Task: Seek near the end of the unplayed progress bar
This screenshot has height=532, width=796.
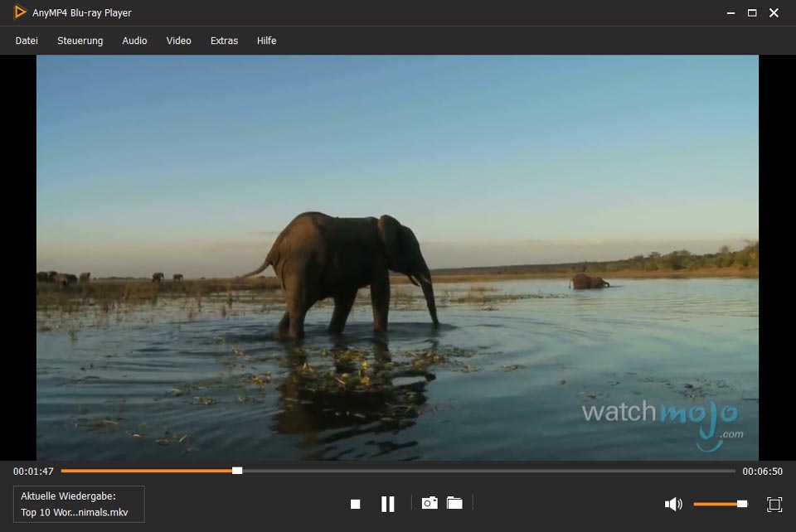Action: pos(726,471)
